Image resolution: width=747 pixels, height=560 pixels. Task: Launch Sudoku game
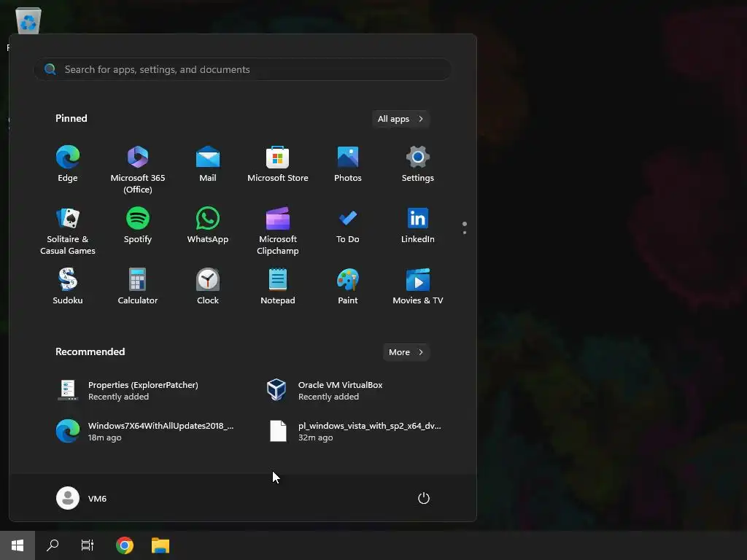(68, 287)
